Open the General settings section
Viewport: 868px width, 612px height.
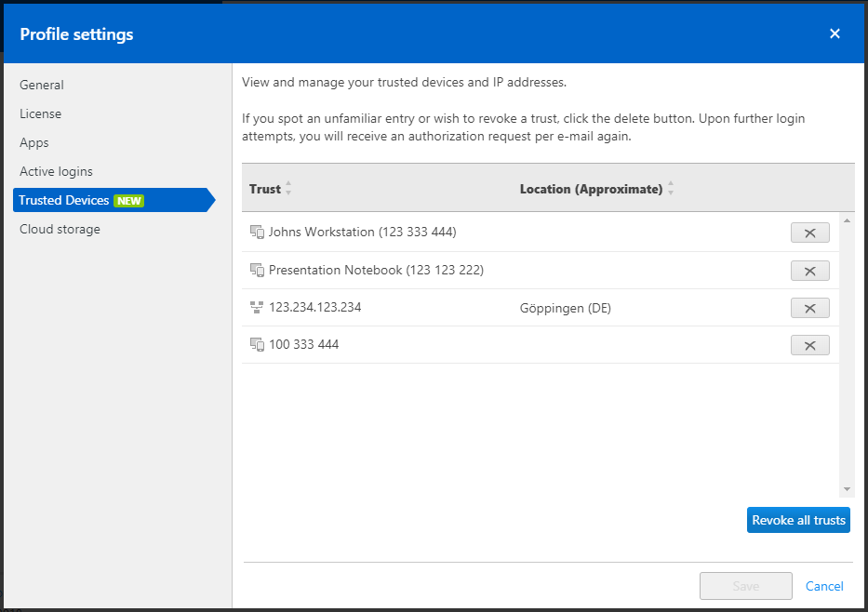tap(42, 85)
